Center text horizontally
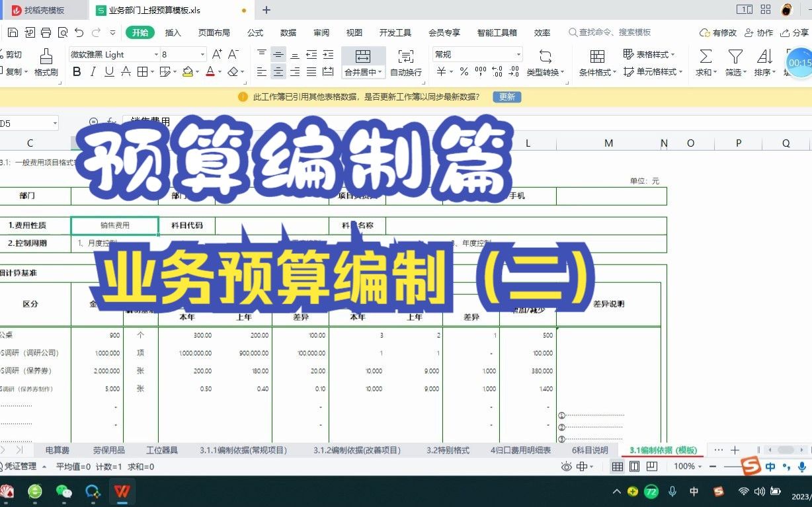 coord(278,72)
